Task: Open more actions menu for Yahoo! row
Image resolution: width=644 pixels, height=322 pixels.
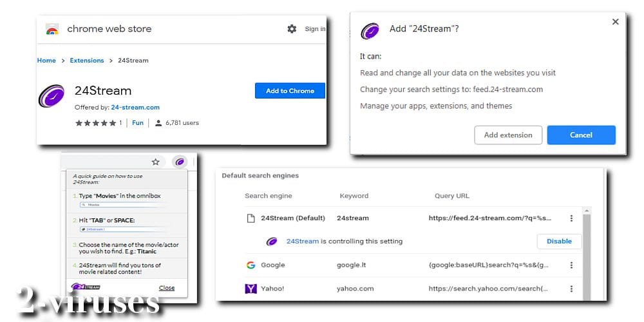Action: pyautogui.click(x=571, y=289)
